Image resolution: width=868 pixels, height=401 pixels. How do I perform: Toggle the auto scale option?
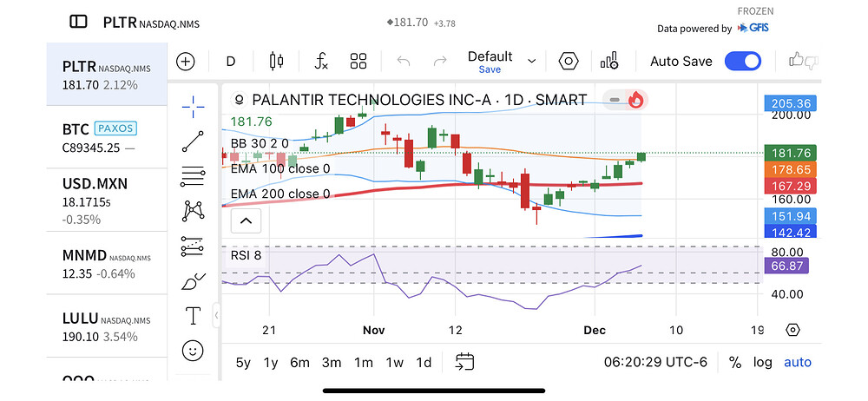798,363
